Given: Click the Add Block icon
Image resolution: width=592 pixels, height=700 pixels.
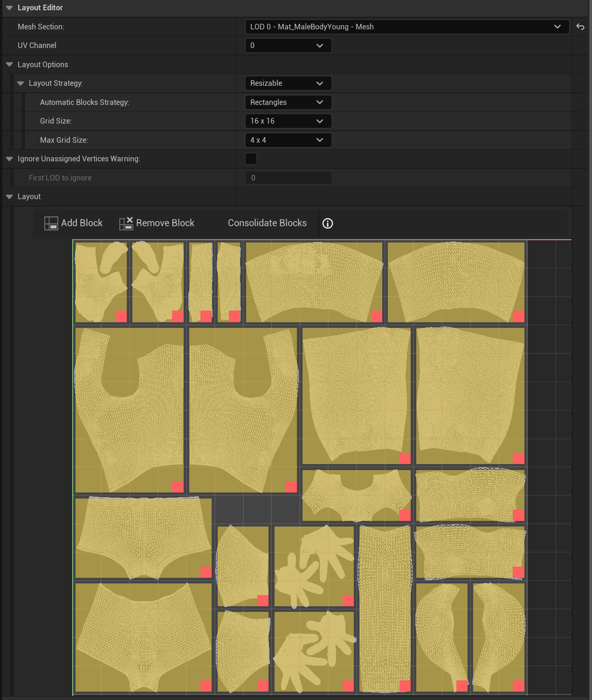Looking at the screenshot, I should pos(51,223).
